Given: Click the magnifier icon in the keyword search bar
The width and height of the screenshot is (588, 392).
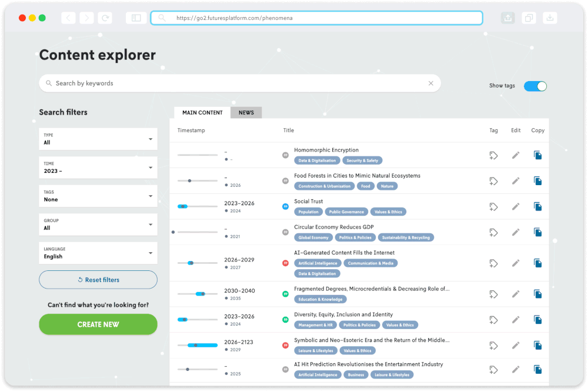Looking at the screenshot, I should (x=49, y=83).
